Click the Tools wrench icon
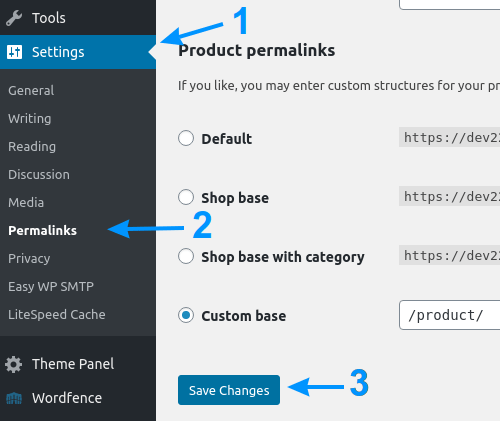This screenshot has height=421, width=500. [14, 18]
